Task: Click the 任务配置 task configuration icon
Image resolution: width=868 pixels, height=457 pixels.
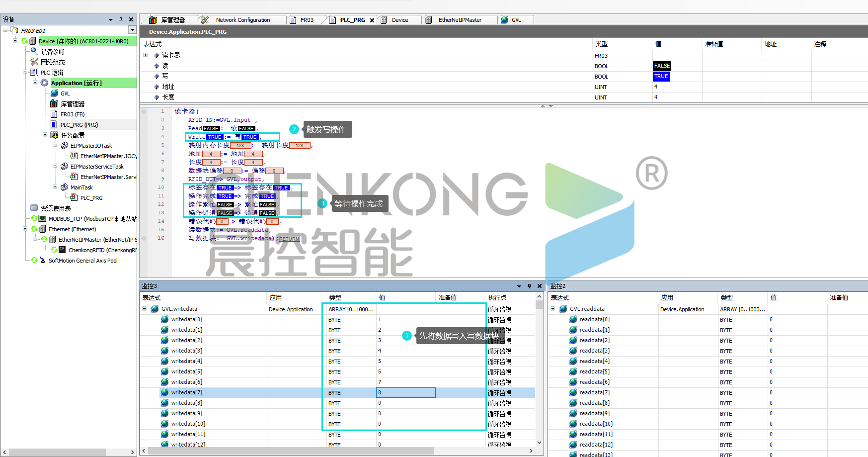Action: (x=54, y=135)
